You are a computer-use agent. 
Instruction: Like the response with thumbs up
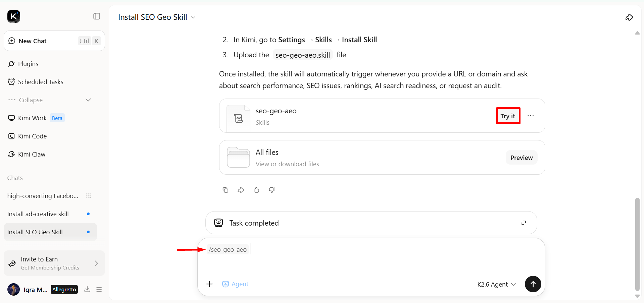(x=256, y=190)
